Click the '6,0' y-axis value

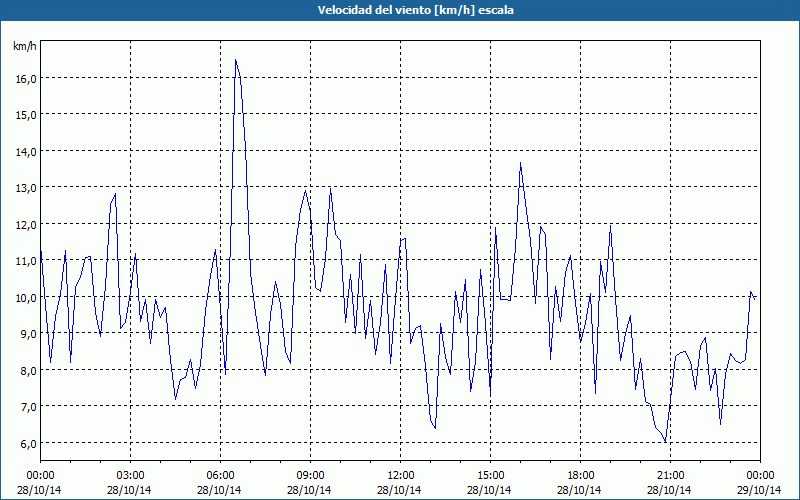(x=29, y=443)
